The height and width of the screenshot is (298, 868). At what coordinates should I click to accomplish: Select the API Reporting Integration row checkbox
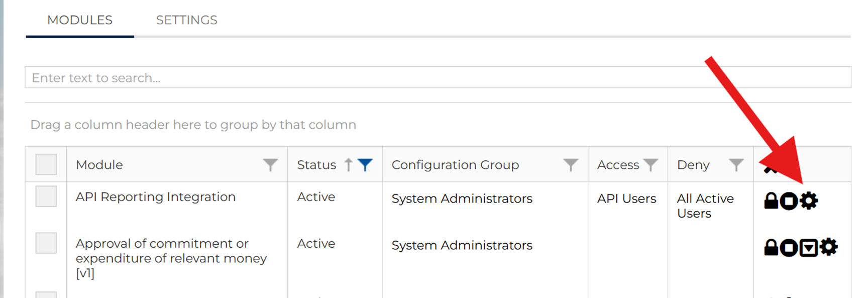pyautogui.click(x=46, y=196)
